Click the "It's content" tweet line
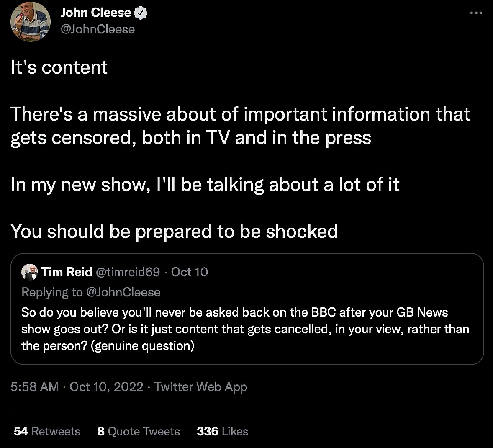The width and height of the screenshot is (493, 448). (x=59, y=67)
